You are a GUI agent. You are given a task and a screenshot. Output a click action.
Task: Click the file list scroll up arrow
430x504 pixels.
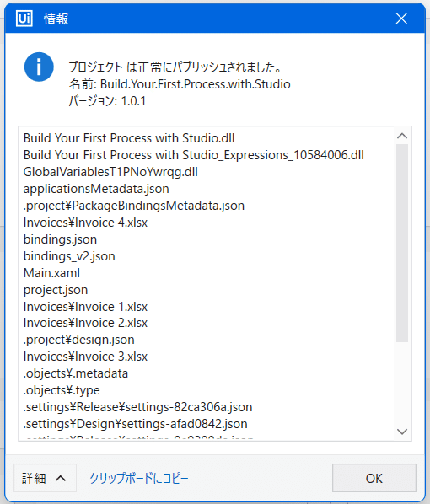[402, 136]
